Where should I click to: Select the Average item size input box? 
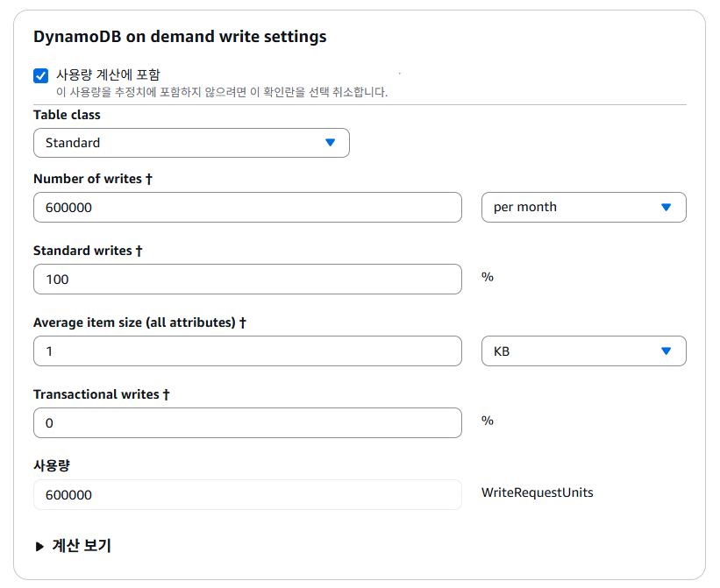point(247,351)
